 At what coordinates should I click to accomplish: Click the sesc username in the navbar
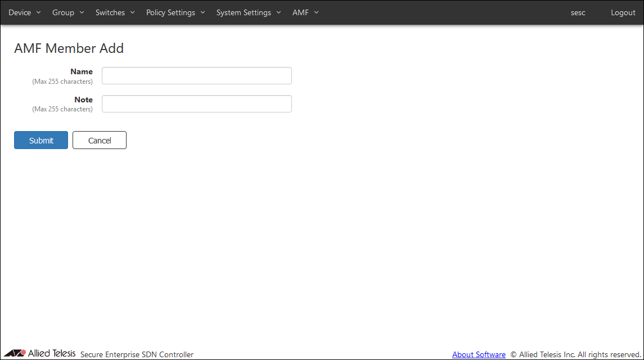[578, 12]
